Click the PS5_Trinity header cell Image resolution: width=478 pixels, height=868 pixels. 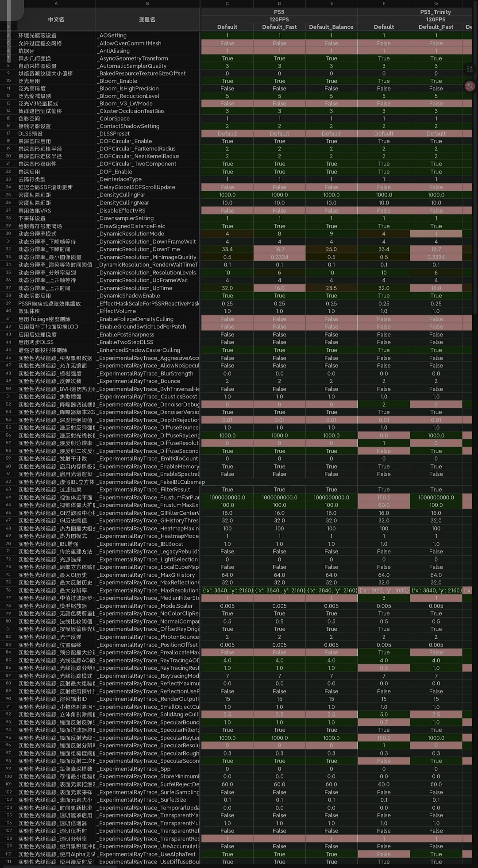point(436,12)
